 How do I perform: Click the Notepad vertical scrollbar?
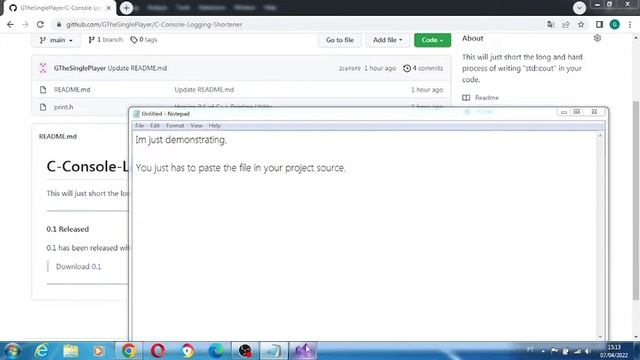[600, 236]
